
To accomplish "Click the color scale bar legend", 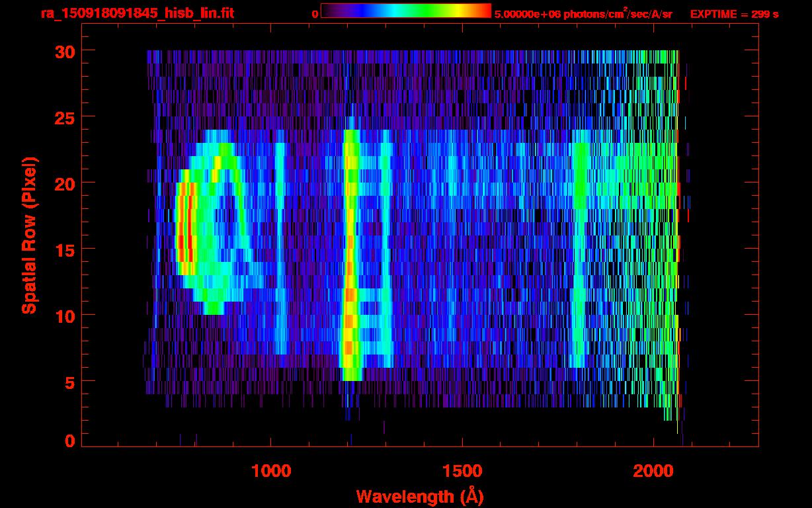I will (x=406, y=11).
